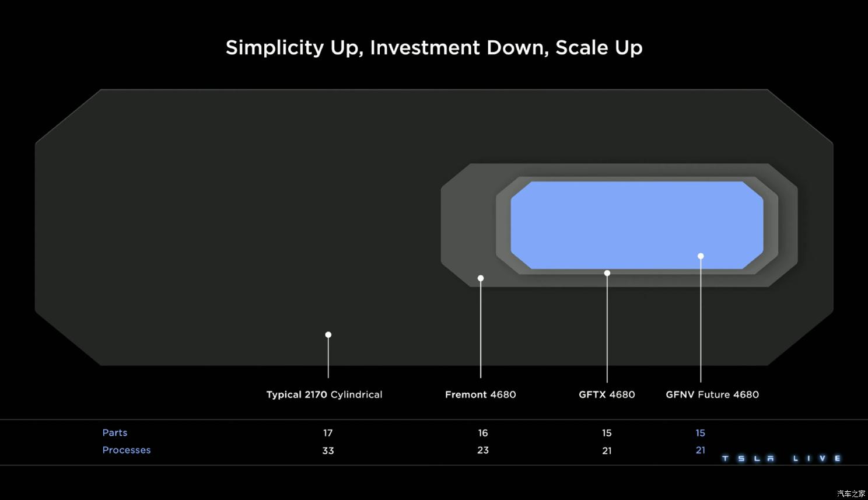Select the blue GFNV footprint shape
This screenshot has width=868, height=500.
[637, 225]
